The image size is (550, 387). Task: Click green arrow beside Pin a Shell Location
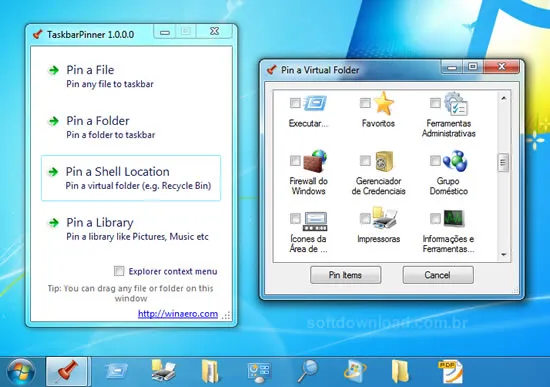pos(53,172)
